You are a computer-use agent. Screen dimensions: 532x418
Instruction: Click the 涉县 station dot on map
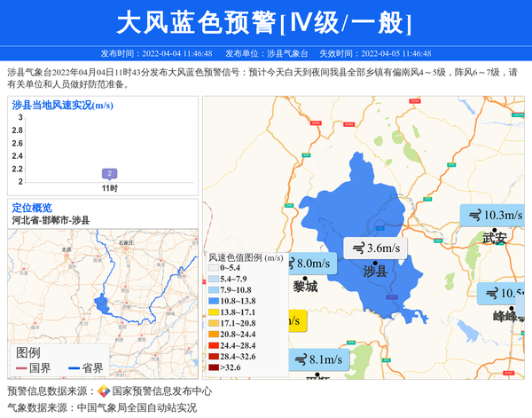pyautogui.click(x=377, y=264)
